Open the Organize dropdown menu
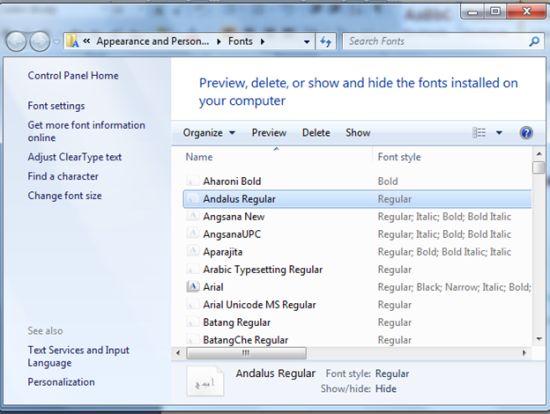 (x=209, y=133)
